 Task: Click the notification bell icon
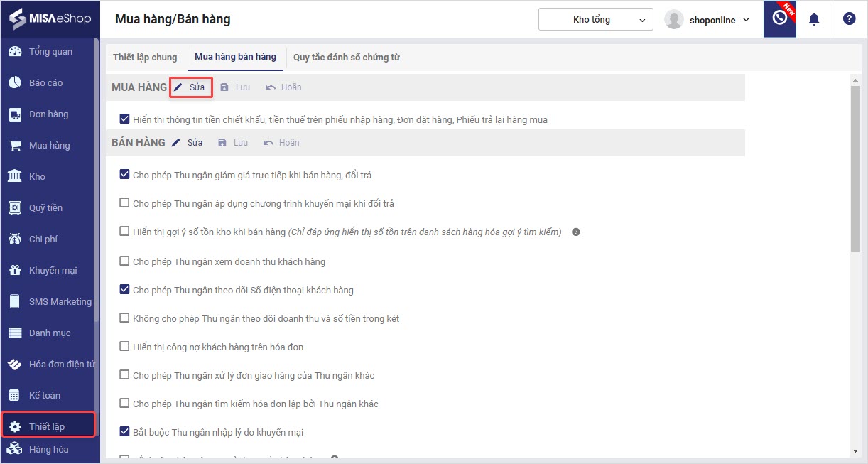coord(814,19)
